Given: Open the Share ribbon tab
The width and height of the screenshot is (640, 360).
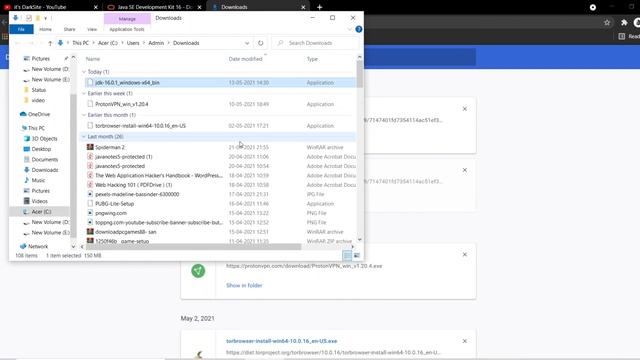Looking at the screenshot, I should [x=69, y=29].
